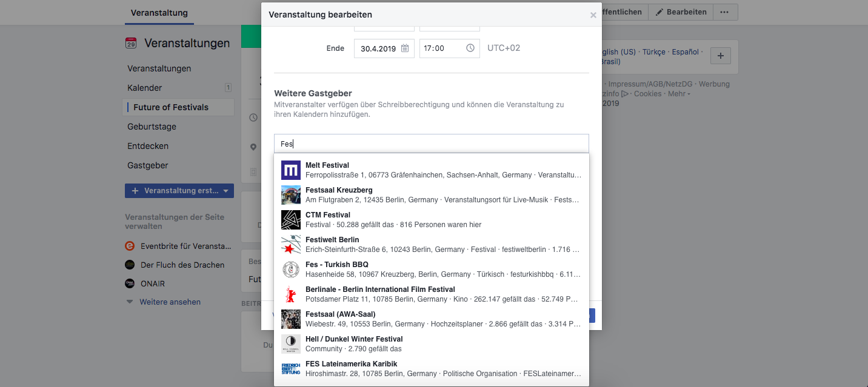Open the three-dots more options menu
Screen dimensions: 868x387
725,12
